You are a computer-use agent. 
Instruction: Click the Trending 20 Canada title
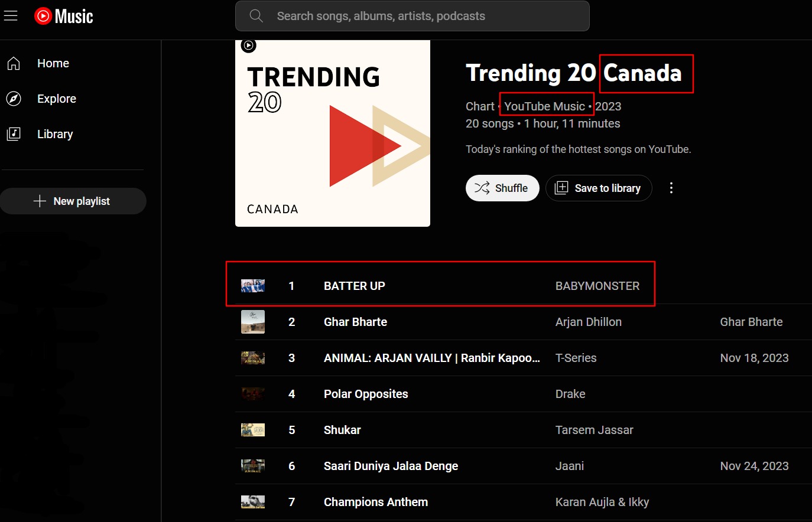(x=574, y=73)
